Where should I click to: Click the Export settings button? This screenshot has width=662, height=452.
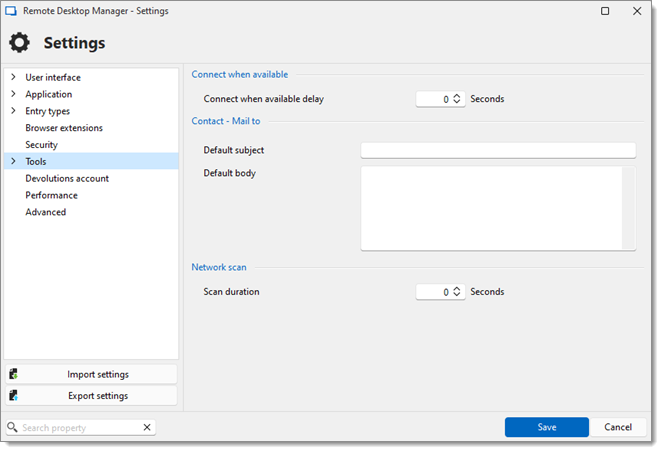pos(91,395)
